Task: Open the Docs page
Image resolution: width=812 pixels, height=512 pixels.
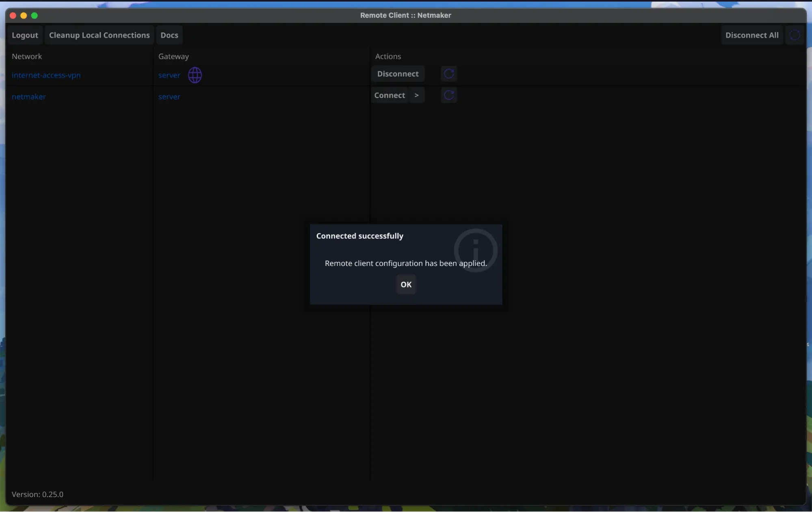Action: 169,35
